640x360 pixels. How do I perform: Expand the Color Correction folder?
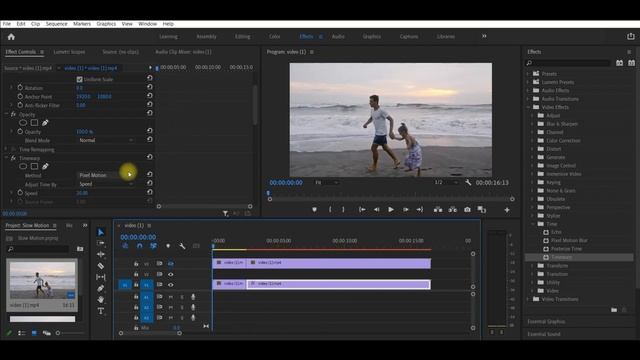point(532,140)
